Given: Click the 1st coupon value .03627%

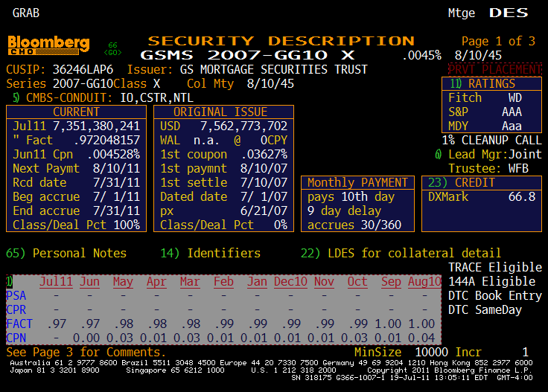Looking at the screenshot, I should (x=264, y=154).
